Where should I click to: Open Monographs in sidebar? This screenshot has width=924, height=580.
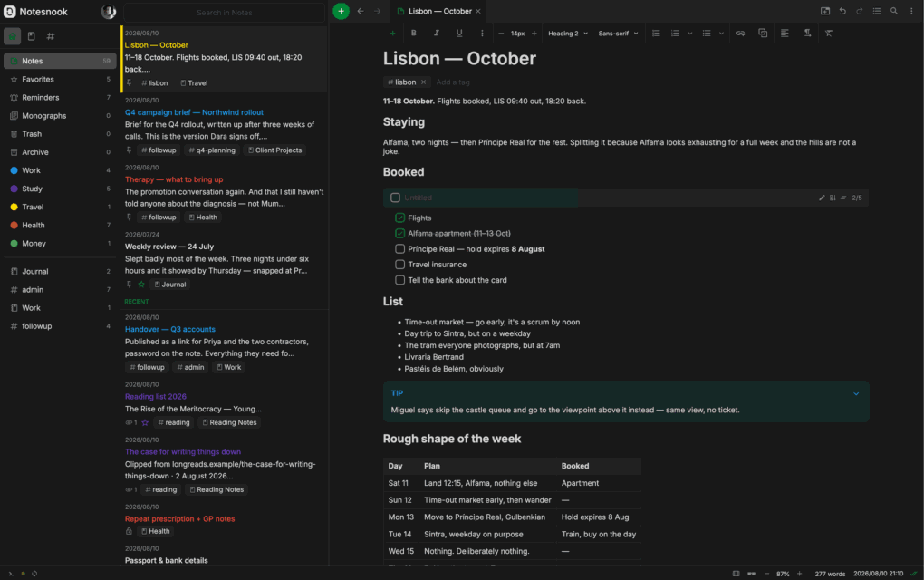[60, 115]
